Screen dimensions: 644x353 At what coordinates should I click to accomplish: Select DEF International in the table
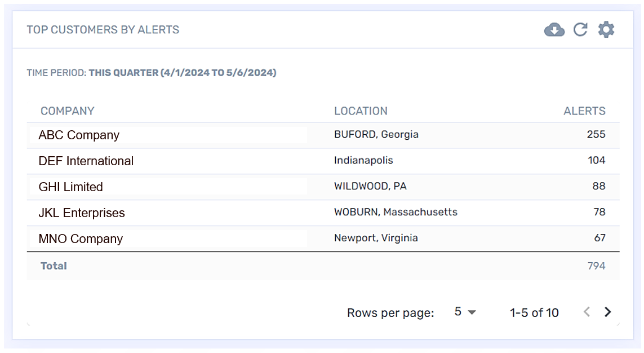tap(86, 161)
